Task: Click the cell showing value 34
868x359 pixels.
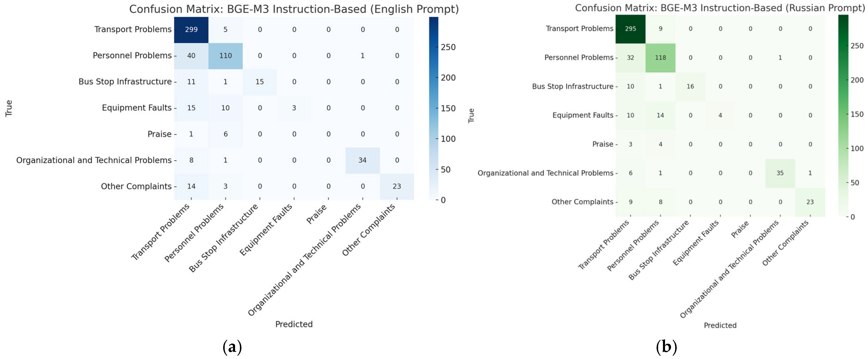Action: click(x=362, y=160)
